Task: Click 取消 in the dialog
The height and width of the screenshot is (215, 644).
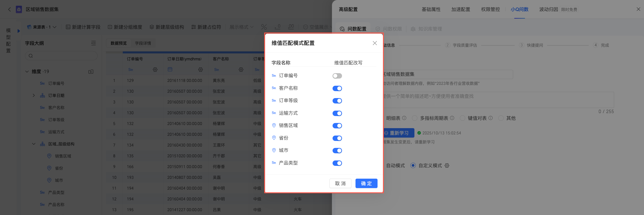Action: coord(340,183)
